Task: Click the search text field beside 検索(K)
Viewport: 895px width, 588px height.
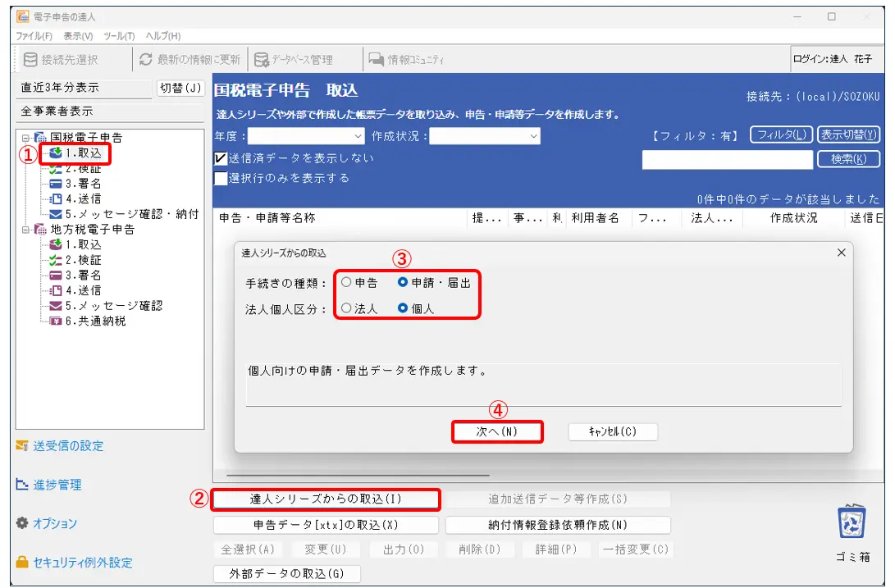Action: pyautogui.click(x=726, y=159)
